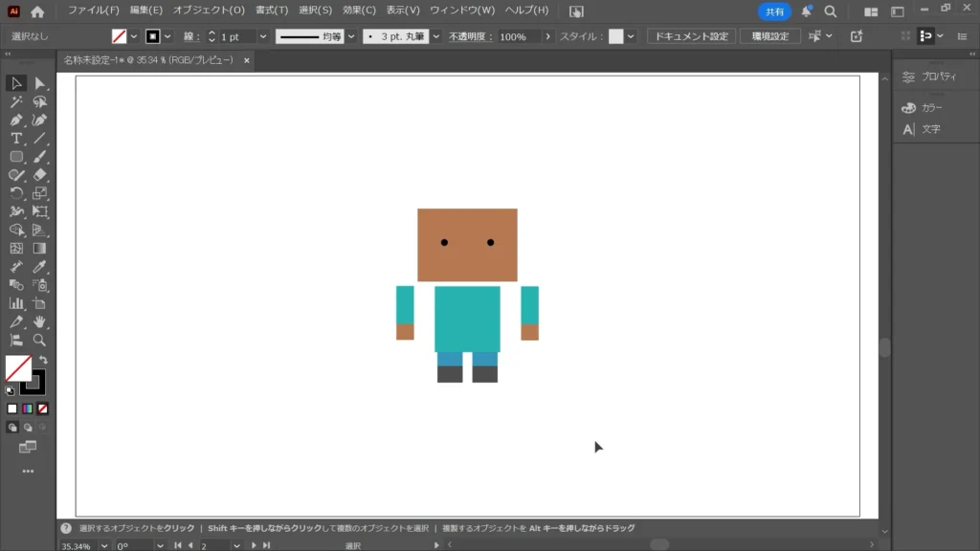
Task: Open ウィンドウ(W) menu
Action: click(462, 11)
